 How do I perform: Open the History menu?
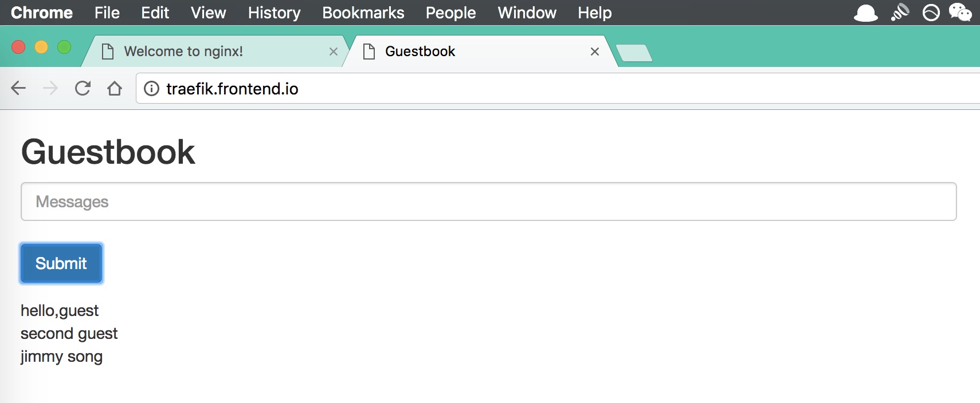274,13
